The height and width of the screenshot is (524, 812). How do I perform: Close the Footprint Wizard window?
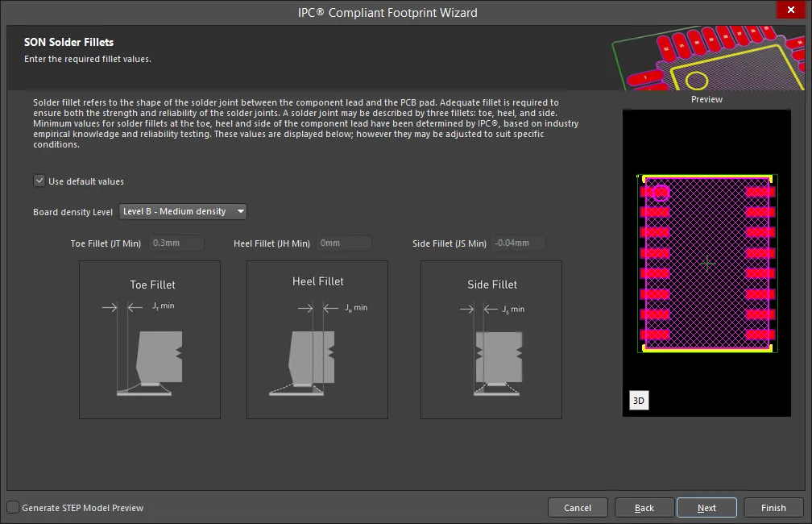pos(791,10)
